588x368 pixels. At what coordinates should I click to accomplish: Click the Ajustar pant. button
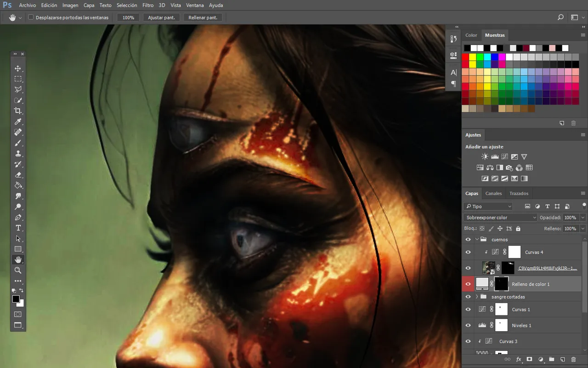tap(161, 17)
